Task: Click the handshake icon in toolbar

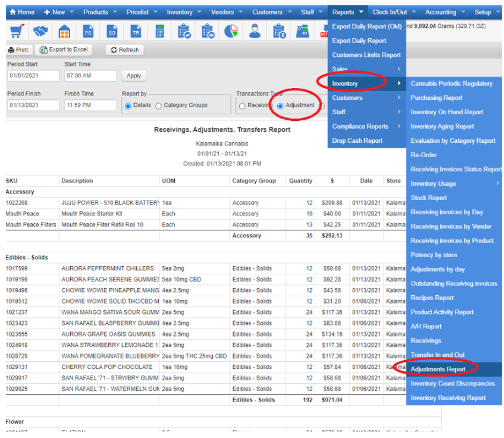Action: (41, 31)
